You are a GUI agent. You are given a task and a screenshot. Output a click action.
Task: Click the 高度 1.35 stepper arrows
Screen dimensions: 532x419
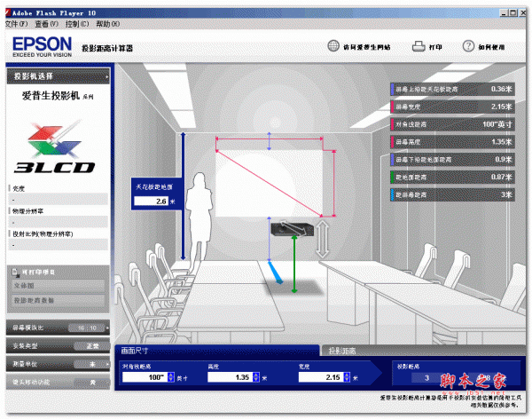tap(256, 377)
